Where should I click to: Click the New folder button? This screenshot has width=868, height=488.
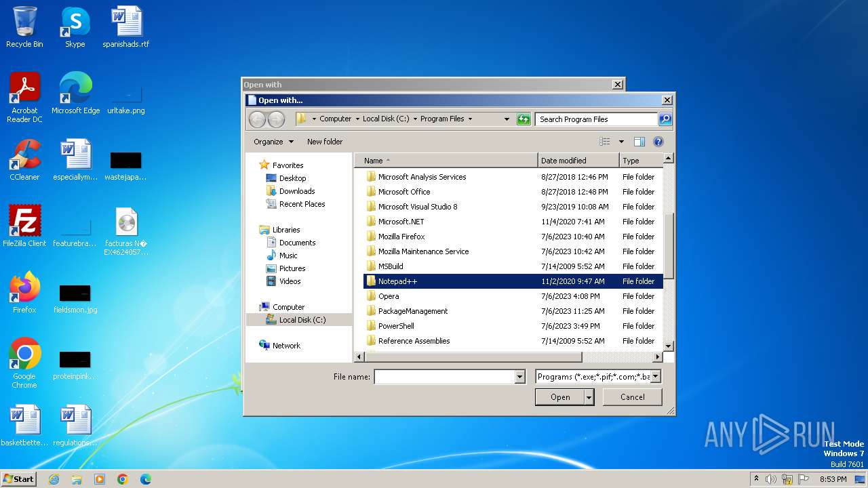[325, 142]
